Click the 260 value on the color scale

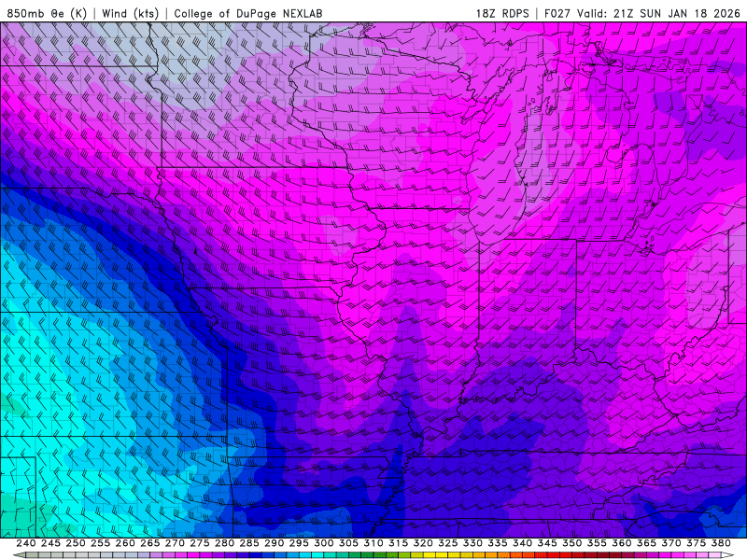[125, 543]
